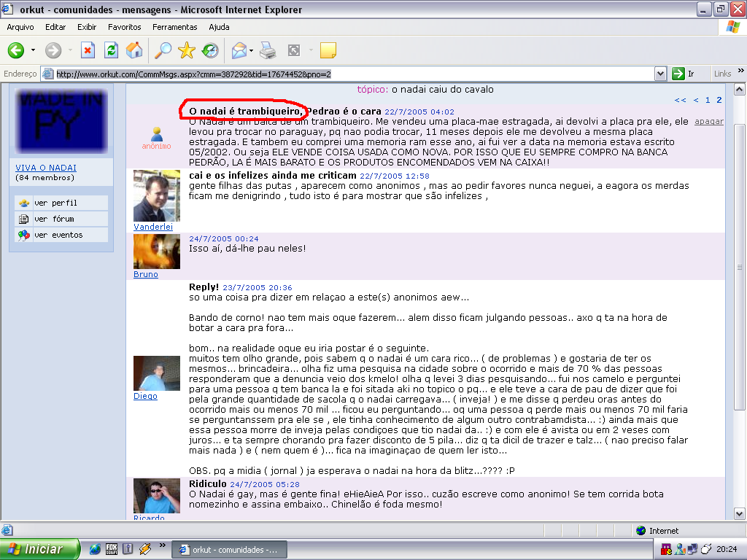Screen dimensions: 747x560
Task: Go to the Home page icon
Action: click(x=134, y=50)
